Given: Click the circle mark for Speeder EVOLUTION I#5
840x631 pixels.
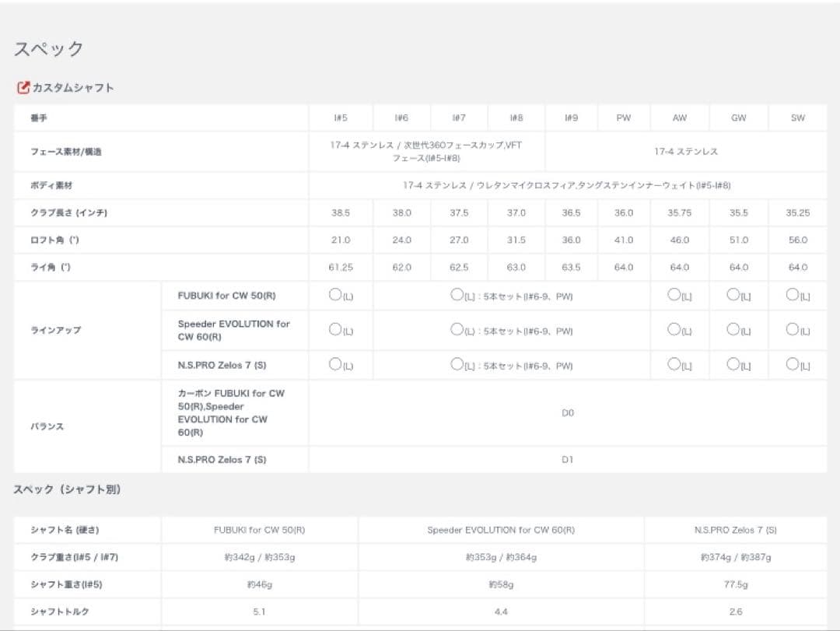Looking at the screenshot, I should point(335,329).
